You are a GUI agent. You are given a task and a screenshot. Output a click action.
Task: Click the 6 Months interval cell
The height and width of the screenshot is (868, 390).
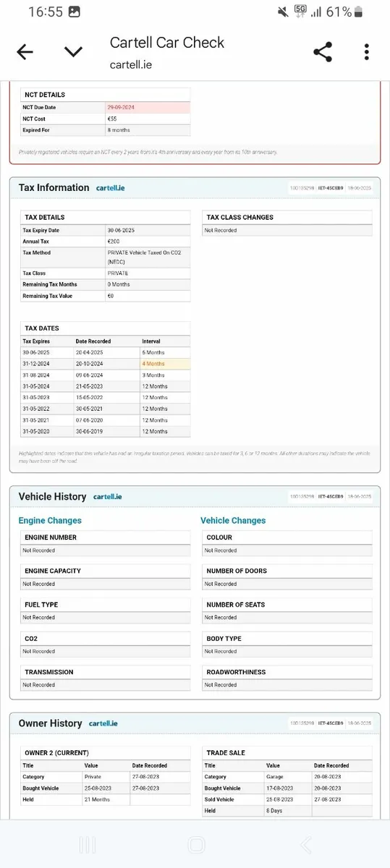click(x=165, y=352)
